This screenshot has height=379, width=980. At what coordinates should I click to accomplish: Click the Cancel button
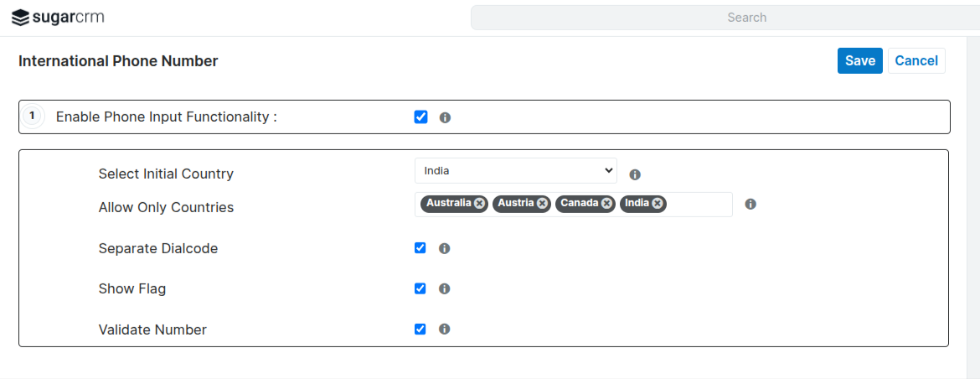click(x=916, y=60)
